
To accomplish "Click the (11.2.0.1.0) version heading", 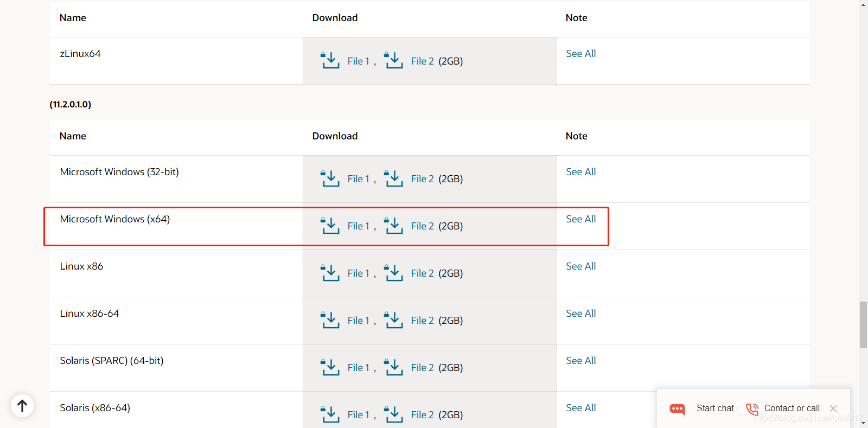I will point(71,104).
